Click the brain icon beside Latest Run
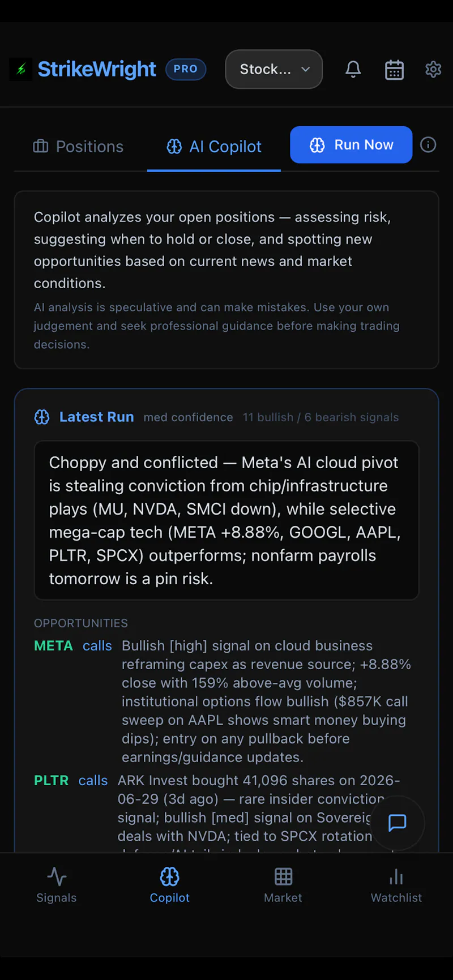 click(42, 417)
